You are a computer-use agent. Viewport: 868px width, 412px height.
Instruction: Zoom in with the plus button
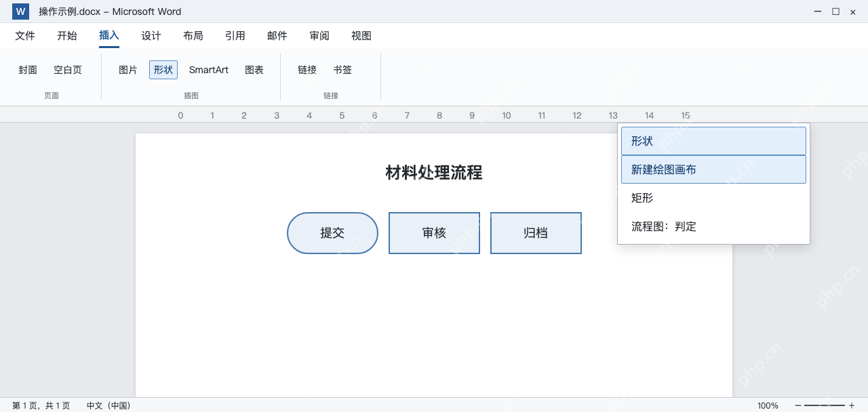tap(852, 405)
